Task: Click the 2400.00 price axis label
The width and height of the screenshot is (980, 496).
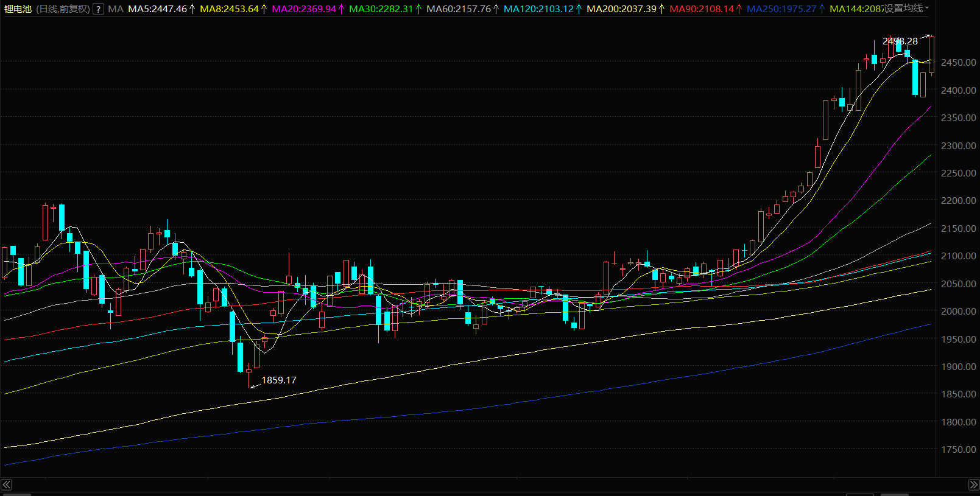Action: (x=959, y=90)
